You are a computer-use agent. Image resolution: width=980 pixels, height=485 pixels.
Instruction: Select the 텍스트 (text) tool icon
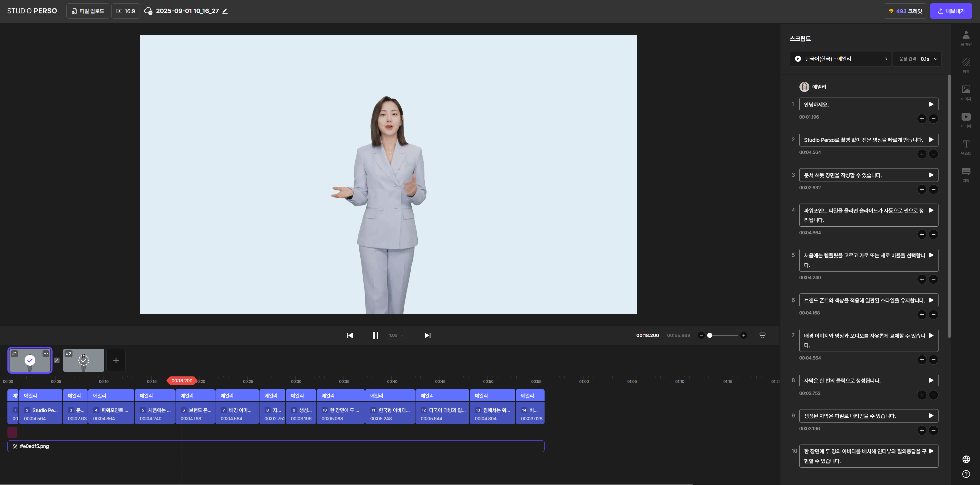(966, 147)
